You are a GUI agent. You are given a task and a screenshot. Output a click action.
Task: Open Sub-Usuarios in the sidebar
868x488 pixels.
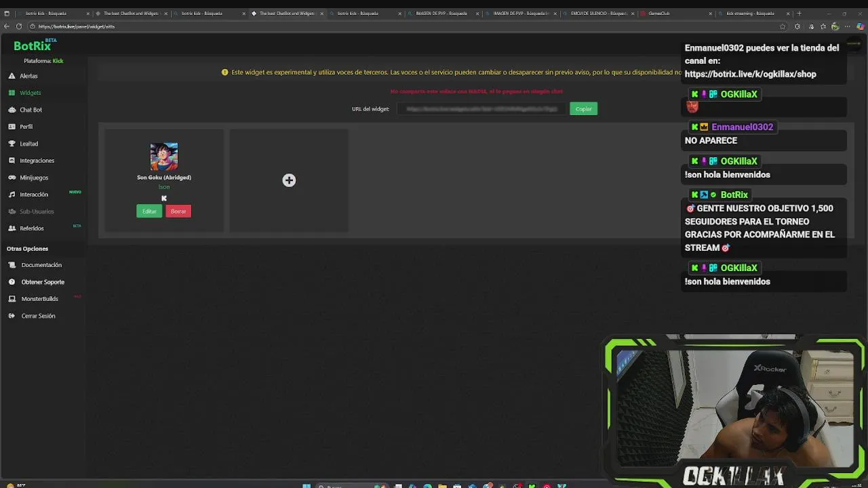coord(37,211)
